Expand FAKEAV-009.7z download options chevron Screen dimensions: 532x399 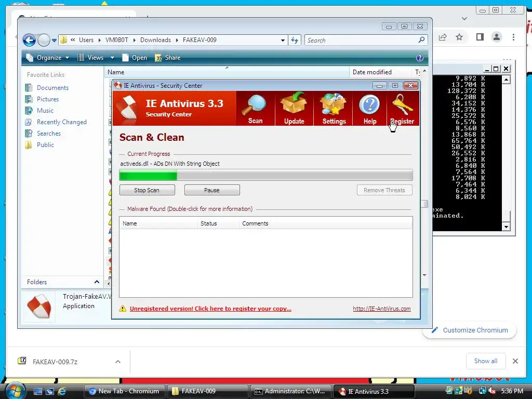coord(118,362)
